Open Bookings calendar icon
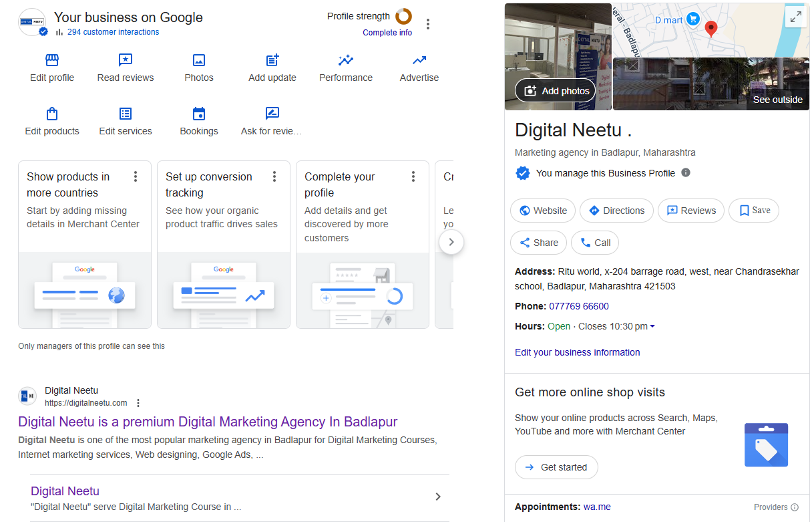Viewport: 812px width, 522px height. tap(199, 114)
